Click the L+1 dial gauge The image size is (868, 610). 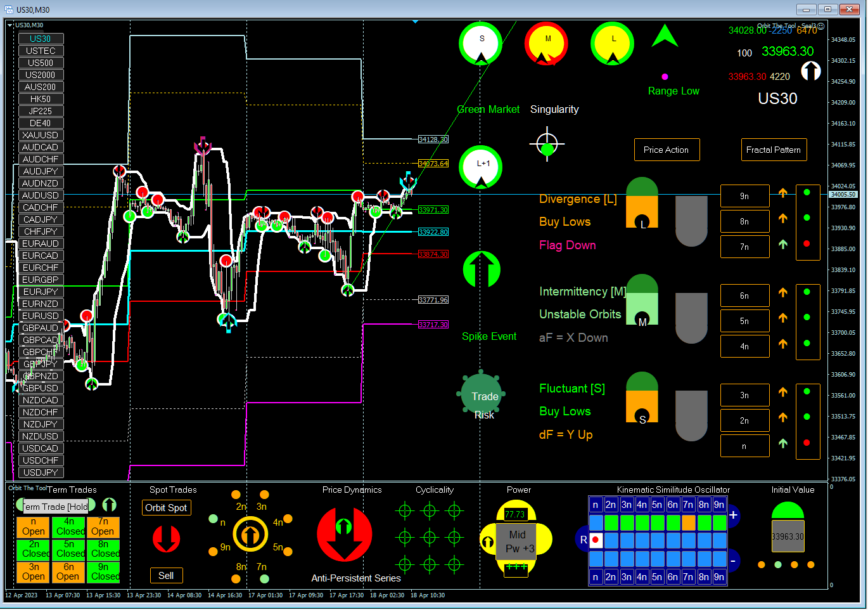481,167
